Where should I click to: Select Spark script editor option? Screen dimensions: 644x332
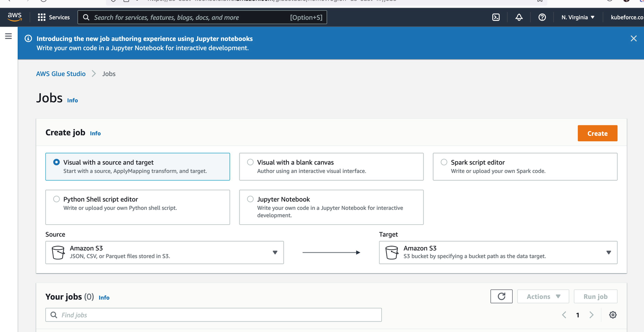pyautogui.click(x=444, y=162)
